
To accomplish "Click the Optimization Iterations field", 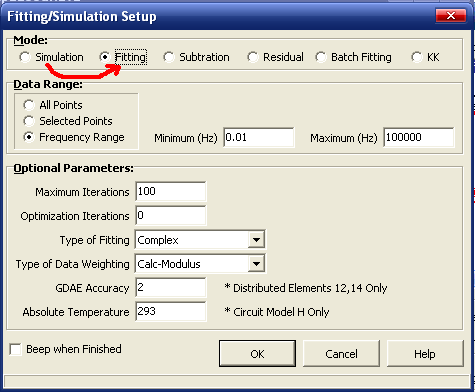I will tap(171, 216).
